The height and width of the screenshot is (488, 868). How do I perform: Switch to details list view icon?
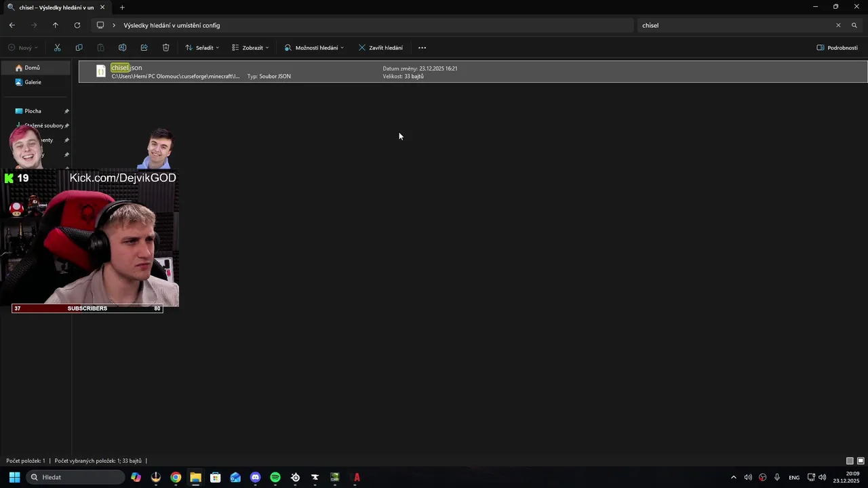(x=850, y=461)
